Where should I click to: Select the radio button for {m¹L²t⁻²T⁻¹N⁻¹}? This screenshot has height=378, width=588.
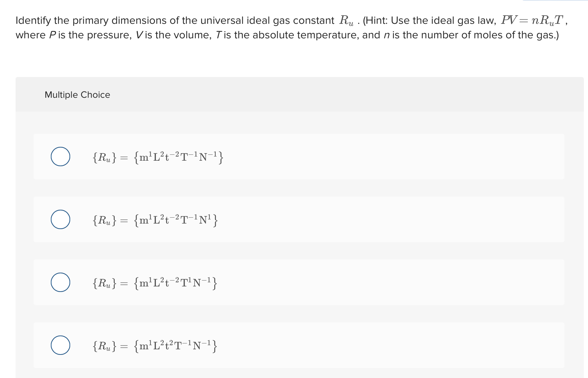60,157
